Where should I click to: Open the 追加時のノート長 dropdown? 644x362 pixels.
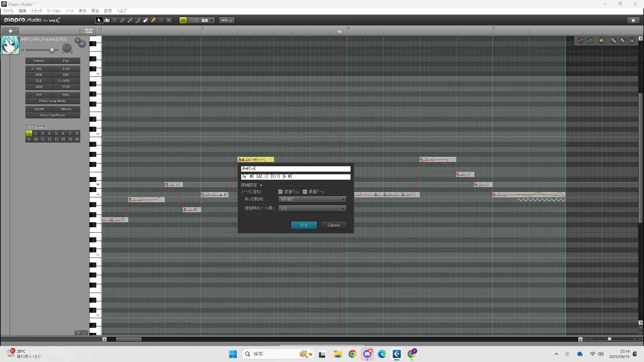(x=312, y=208)
